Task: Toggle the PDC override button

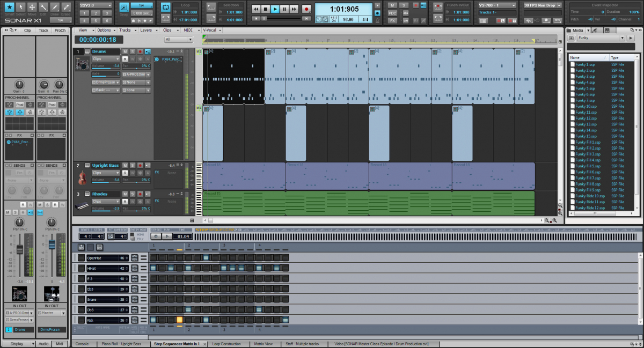Action: (x=392, y=13)
